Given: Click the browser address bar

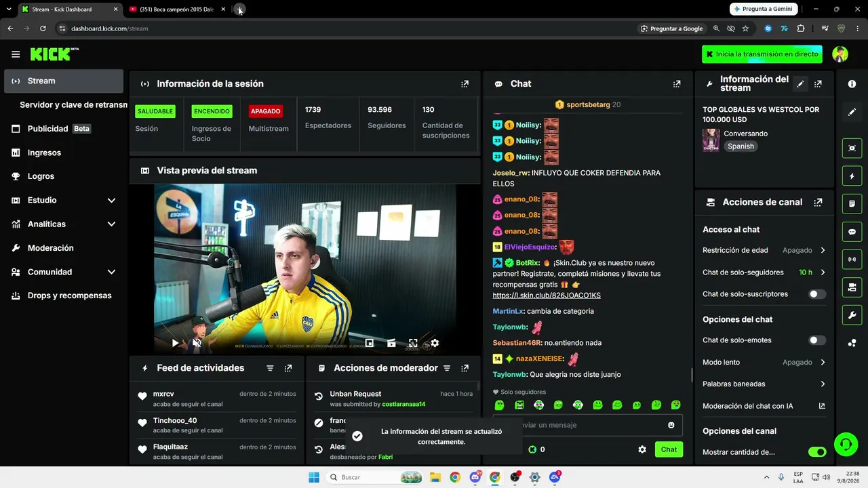Looking at the screenshot, I should coord(346,28).
